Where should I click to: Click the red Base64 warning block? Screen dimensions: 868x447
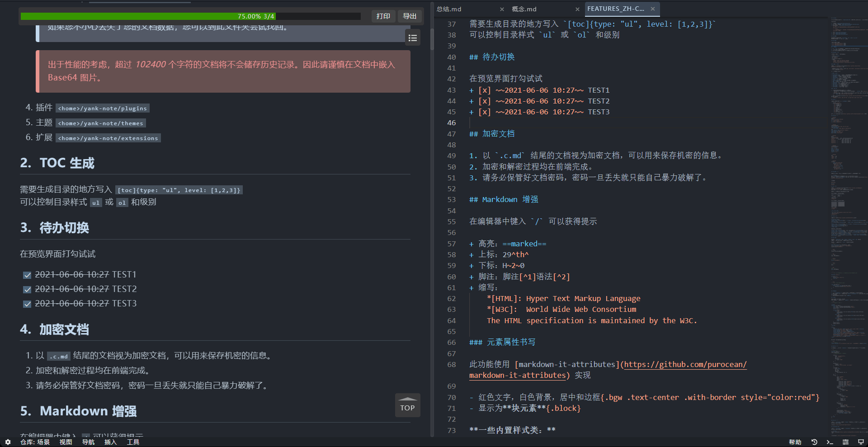click(x=223, y=71)
